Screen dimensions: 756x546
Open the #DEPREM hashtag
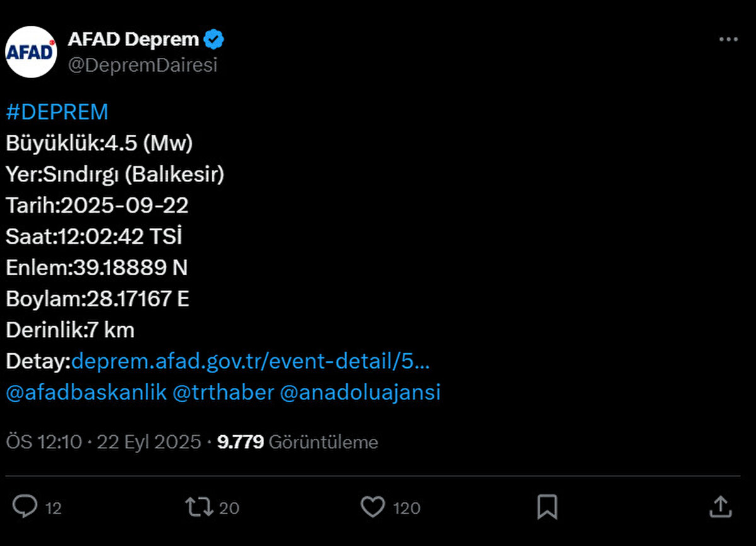57,111
